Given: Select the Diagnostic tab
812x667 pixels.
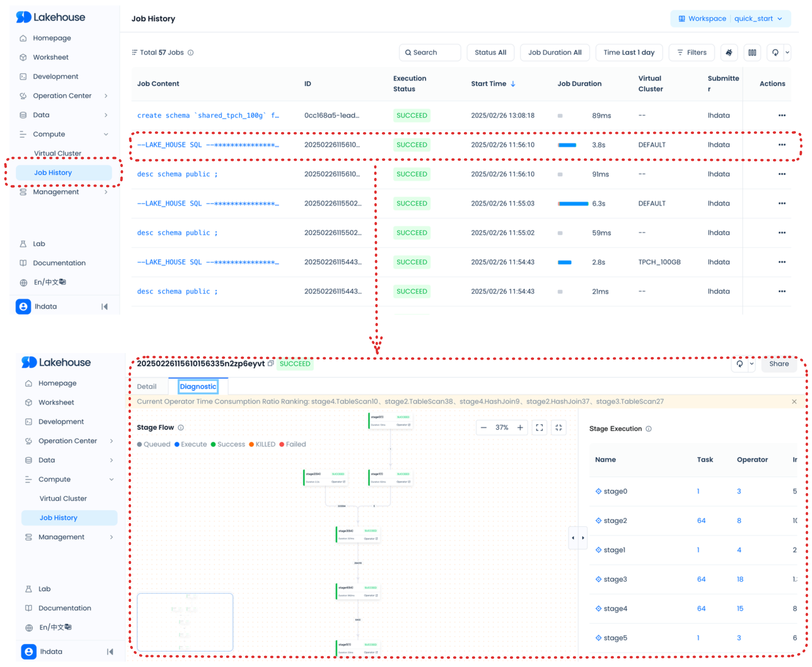Looking at the screenshot, I should (198, 386).
